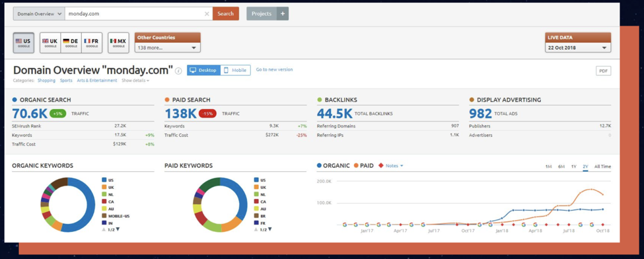644x259 pixels.
Task: Set chart range to 2Y
Action: (x=585, y=166)
